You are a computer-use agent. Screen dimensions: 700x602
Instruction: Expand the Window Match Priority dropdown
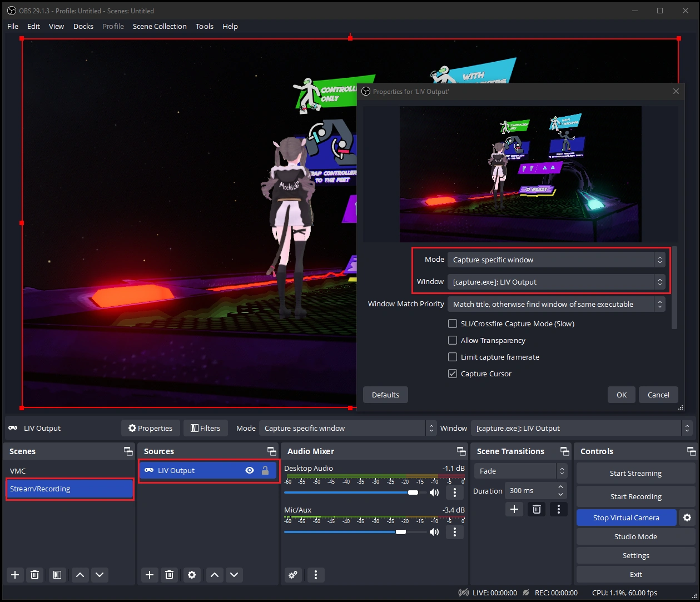click(556, 304)
